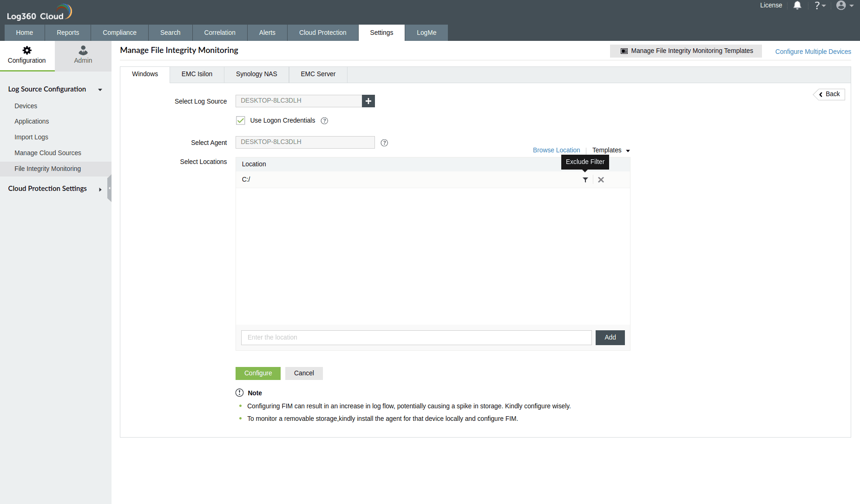Switch to the Synology NAS tab
The height and width of the screenshot is (504, 860).
(256, 74)
